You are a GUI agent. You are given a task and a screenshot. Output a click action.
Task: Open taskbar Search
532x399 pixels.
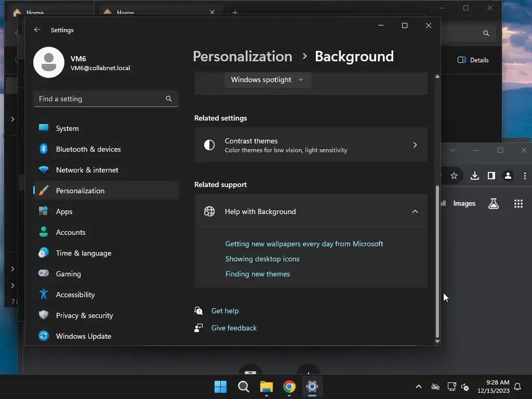(244, 387)
